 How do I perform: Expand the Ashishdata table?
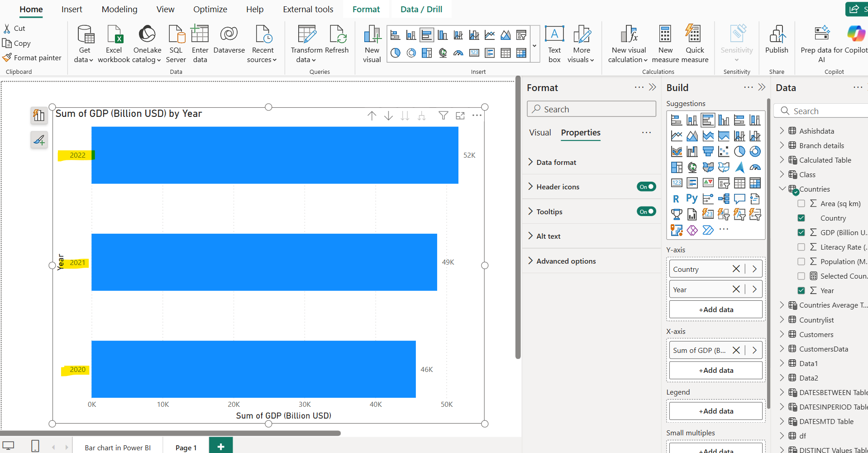tap(782, 131)
